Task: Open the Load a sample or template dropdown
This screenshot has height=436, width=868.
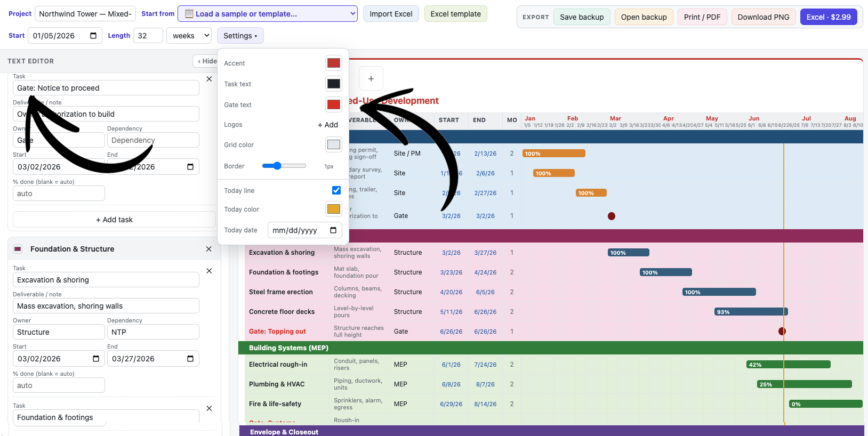Action: [x=268, y=14]
